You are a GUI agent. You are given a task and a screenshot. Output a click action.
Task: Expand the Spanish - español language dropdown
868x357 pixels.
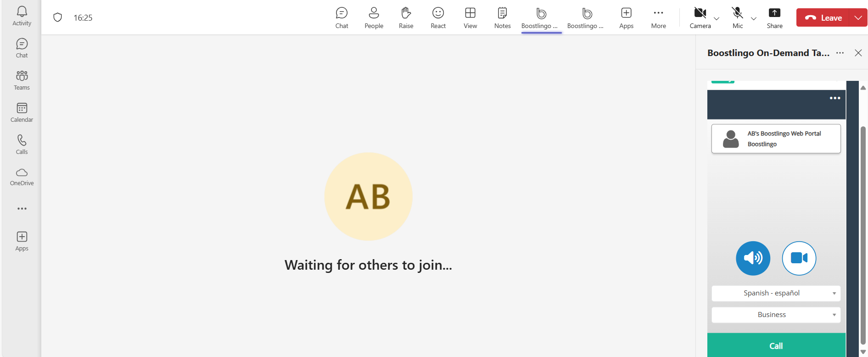pos(776,293)
